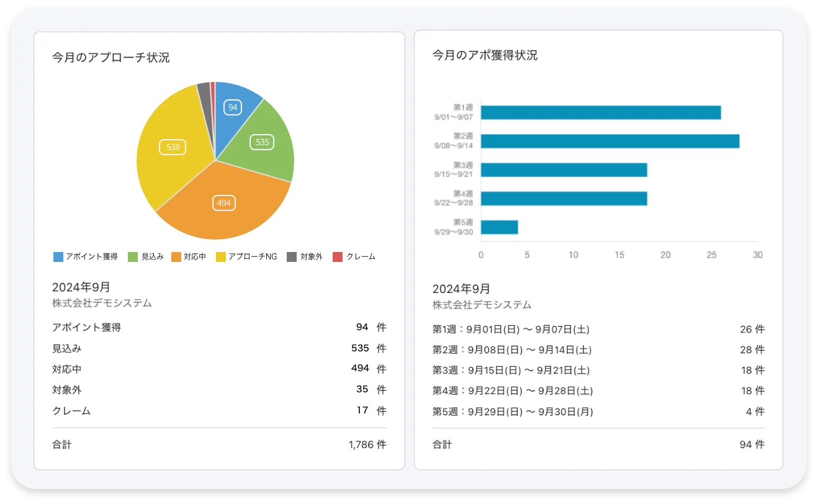The image size is (818, 504).
Task: Click the 第5週 bar in the chart
Action: (500, 227)
